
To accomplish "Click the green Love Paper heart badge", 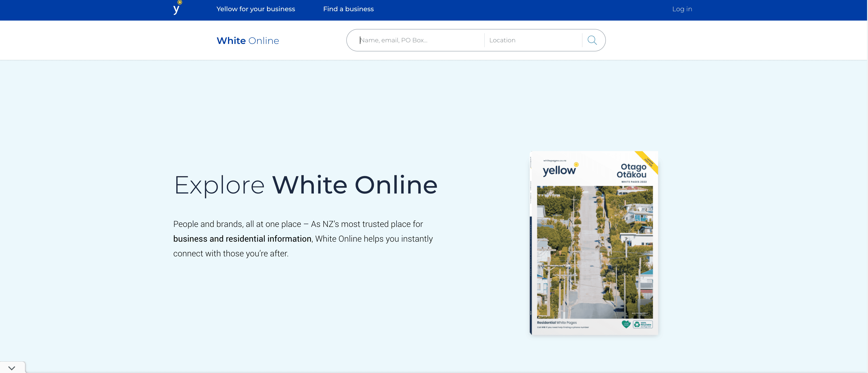I will (626, 324).
